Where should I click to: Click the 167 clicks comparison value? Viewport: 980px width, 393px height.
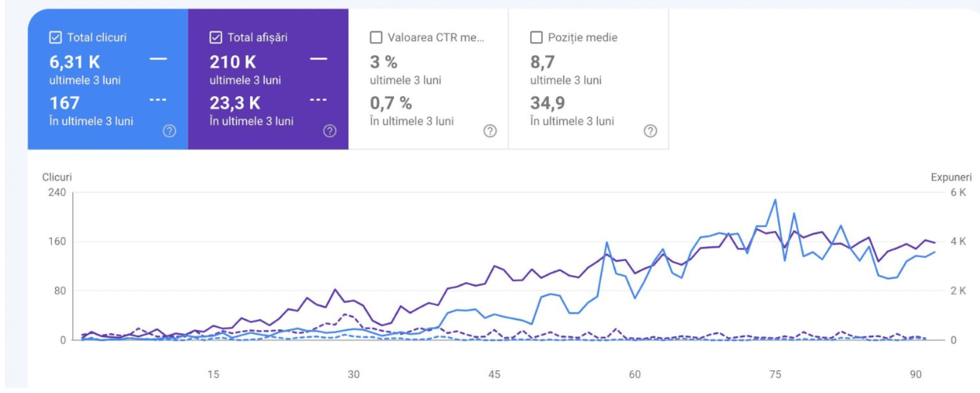click(63, 103)
